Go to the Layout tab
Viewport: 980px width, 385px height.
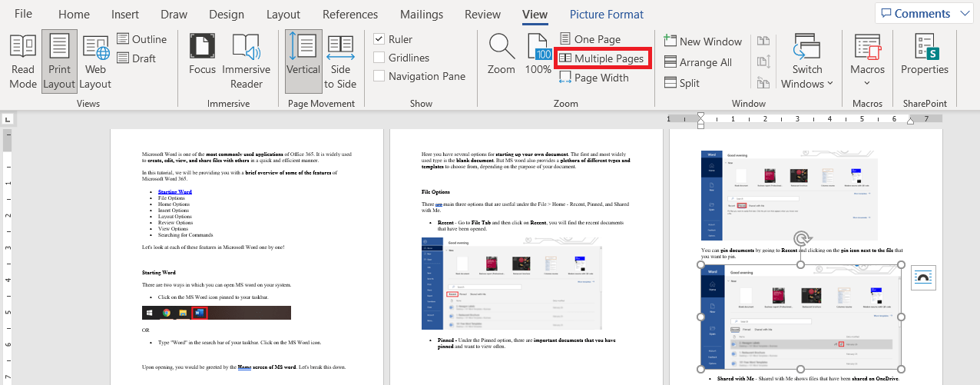(283, 15)
